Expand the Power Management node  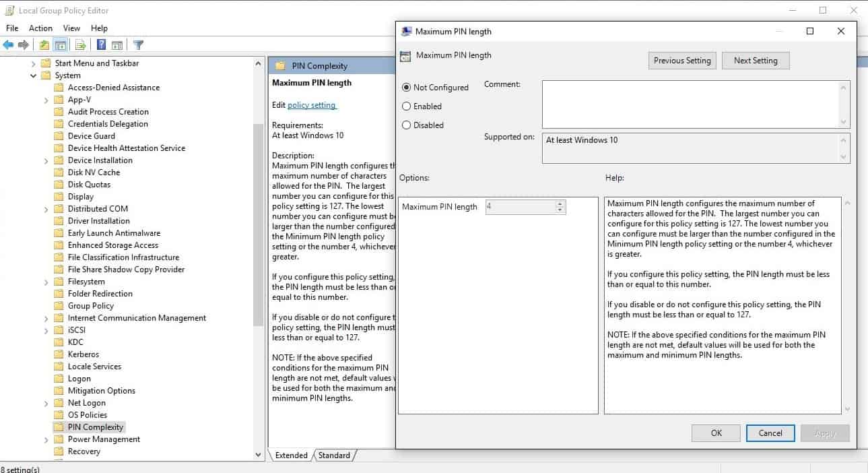46,439
